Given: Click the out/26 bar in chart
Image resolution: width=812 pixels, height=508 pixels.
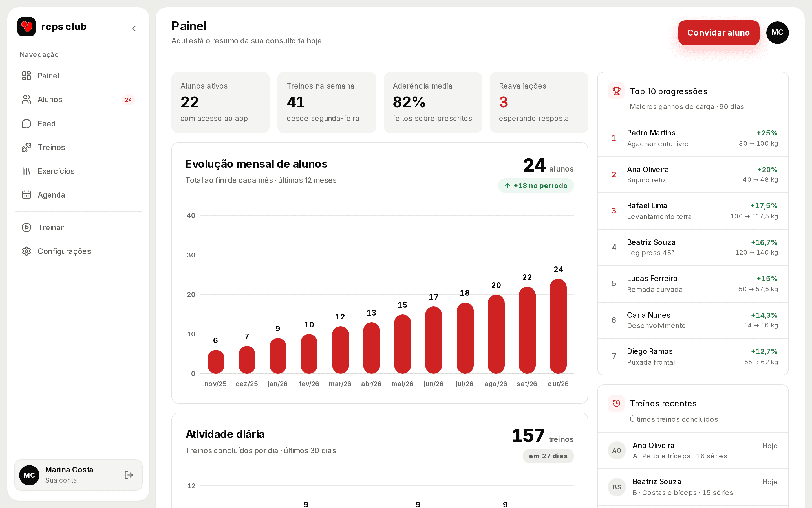Looking at the screenshot, I should 558,326.
